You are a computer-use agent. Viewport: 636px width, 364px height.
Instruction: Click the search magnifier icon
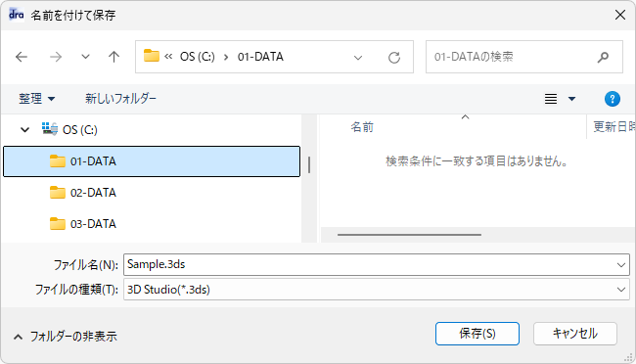(603, 57)
